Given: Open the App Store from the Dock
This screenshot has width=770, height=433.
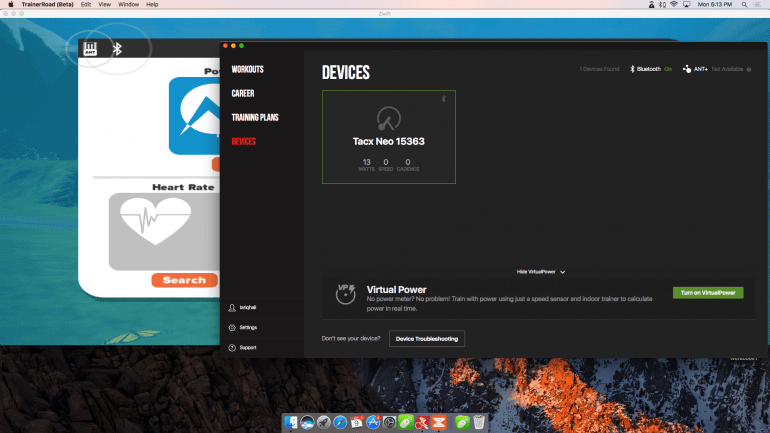Looking at the screenshot, I should [x=373, y=422].
